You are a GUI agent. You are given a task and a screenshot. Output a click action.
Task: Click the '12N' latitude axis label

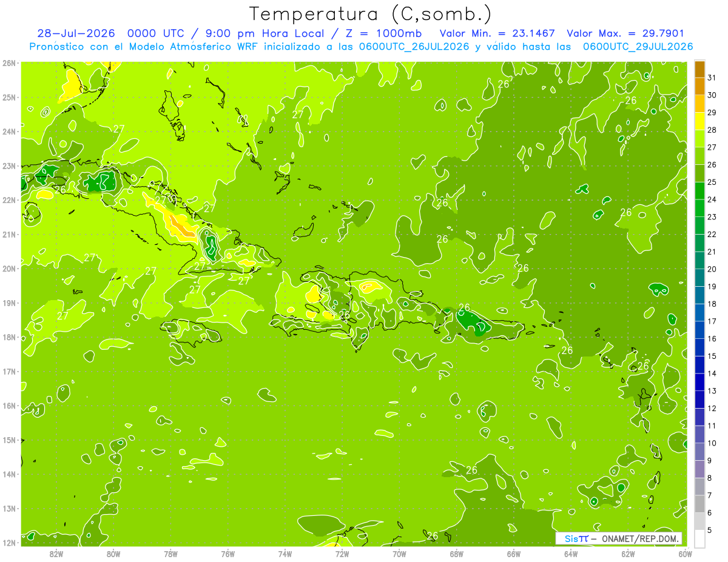[x=9, y=543]
